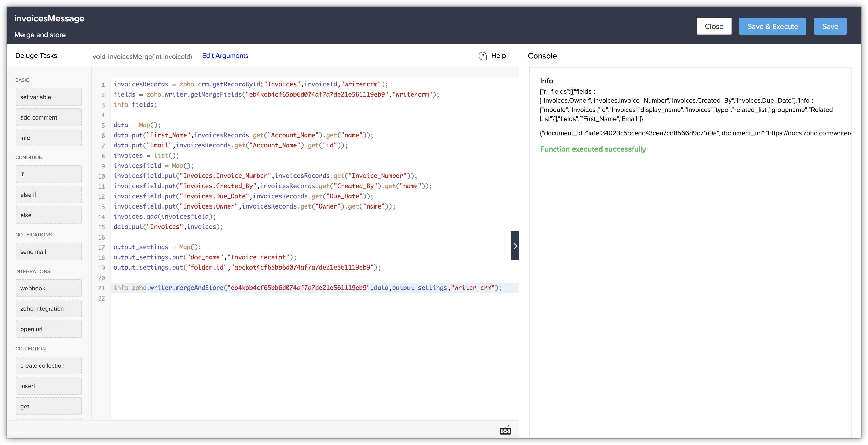Click the BASIC section label
Screen dimensions: 868x445
(x=22, y=80)
